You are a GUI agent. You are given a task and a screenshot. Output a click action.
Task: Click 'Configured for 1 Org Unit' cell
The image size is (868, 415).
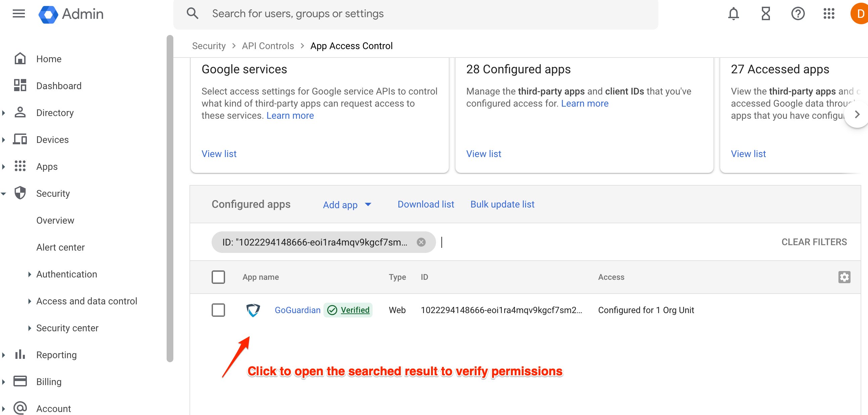(646, 310)
